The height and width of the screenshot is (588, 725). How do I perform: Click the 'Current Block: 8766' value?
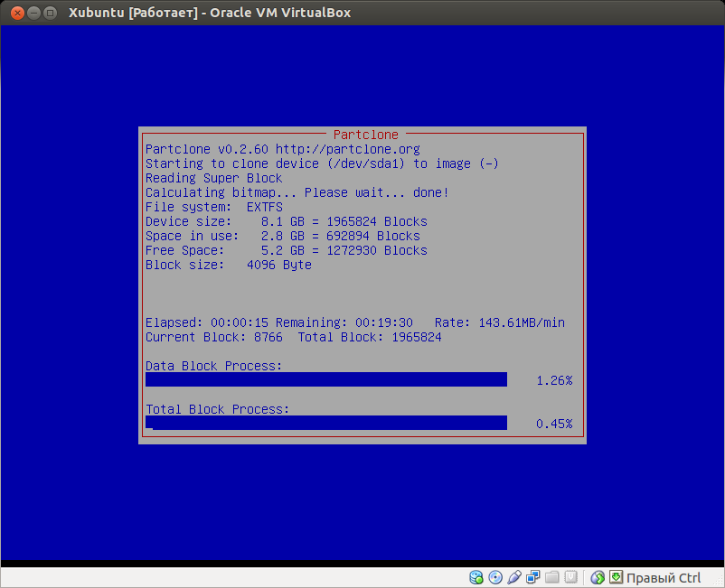coord(214,337)
